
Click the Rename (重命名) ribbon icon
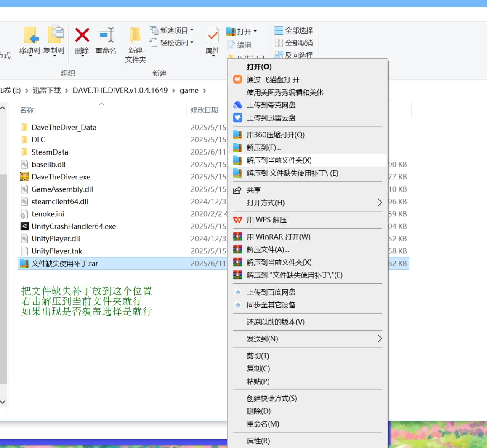tap(106, 35)
